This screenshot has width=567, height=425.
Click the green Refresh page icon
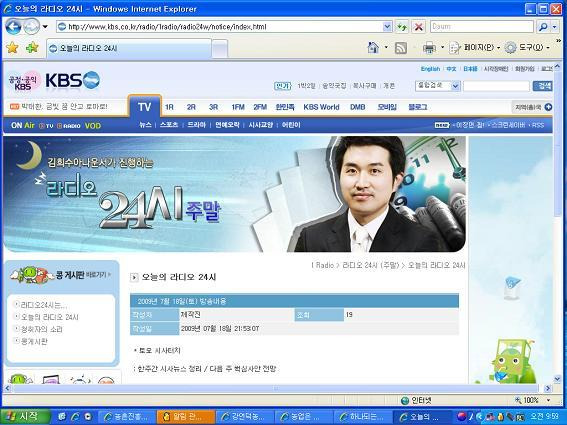coord(402,27)
